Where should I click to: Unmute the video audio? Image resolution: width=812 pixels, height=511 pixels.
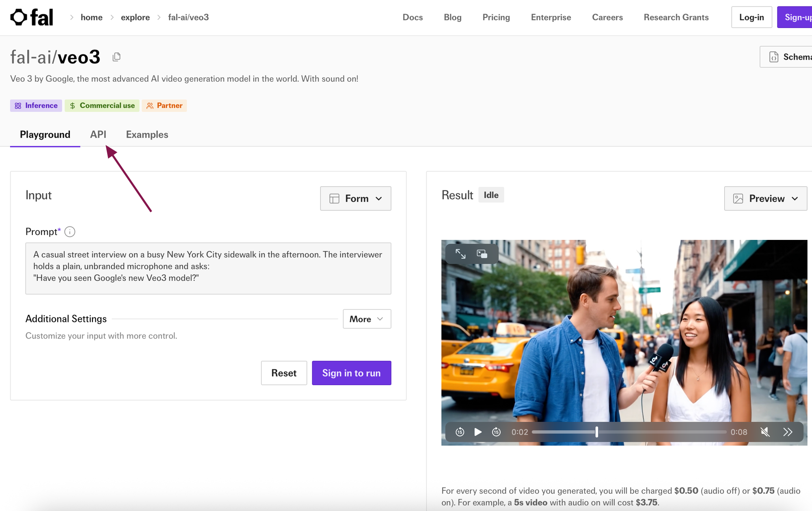[765, 432]
